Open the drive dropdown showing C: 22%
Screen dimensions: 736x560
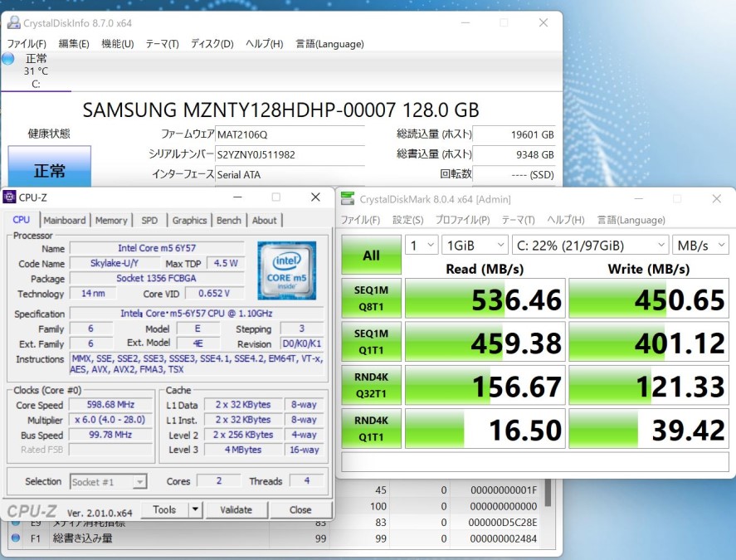590,245
